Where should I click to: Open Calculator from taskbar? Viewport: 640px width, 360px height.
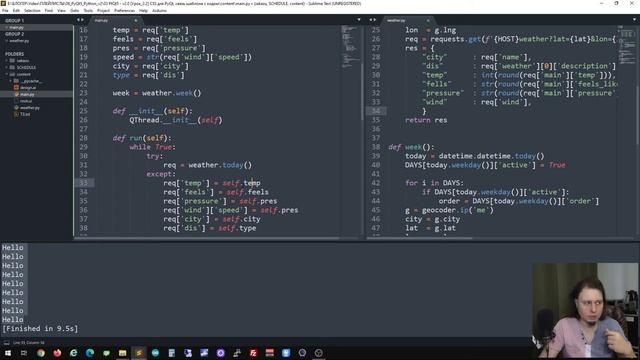(171, 353)
